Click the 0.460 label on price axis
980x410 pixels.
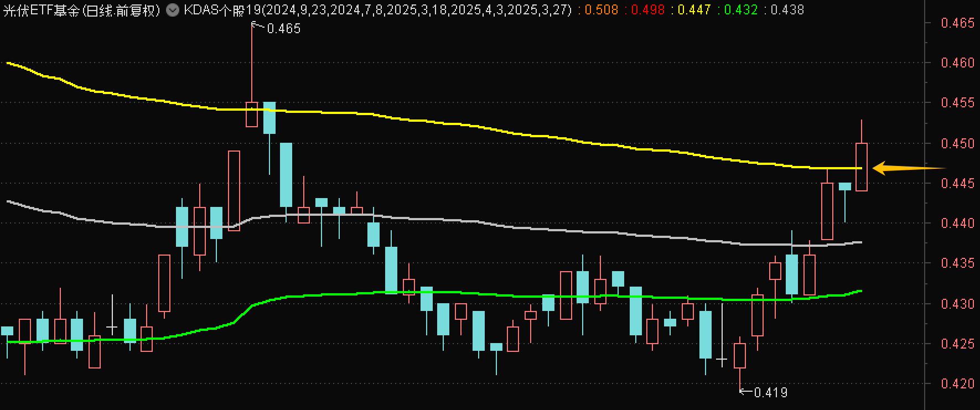pos(958,63)
